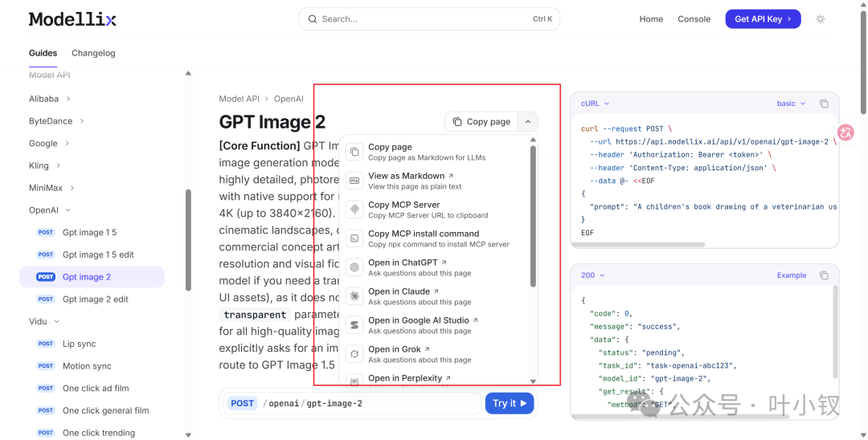The width and height of the screenshot is (868, 440).
Task: Click POST badge beside Lip sync
Action: tap(46, 344)
